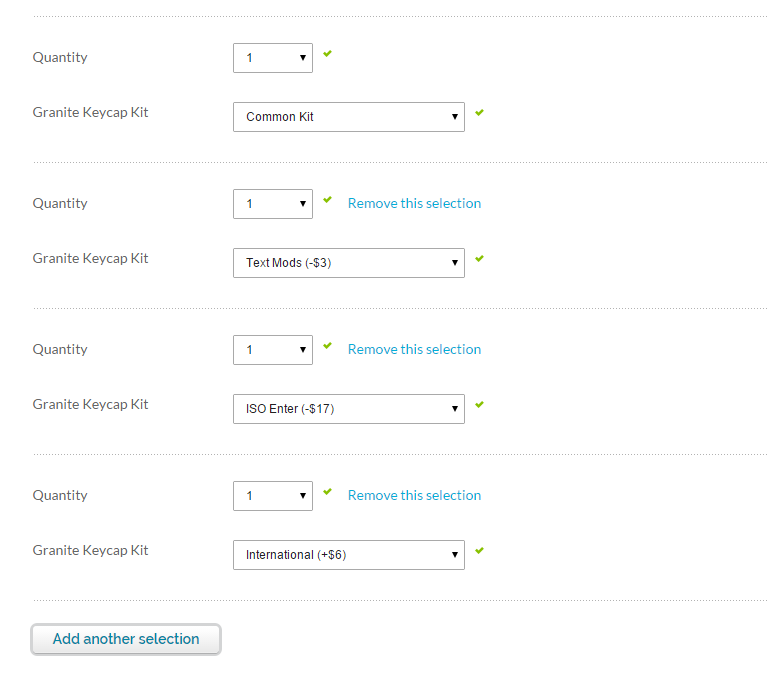Click the green checkmark beside International kit's quantity
777x673 pixels.
point(327,492)
